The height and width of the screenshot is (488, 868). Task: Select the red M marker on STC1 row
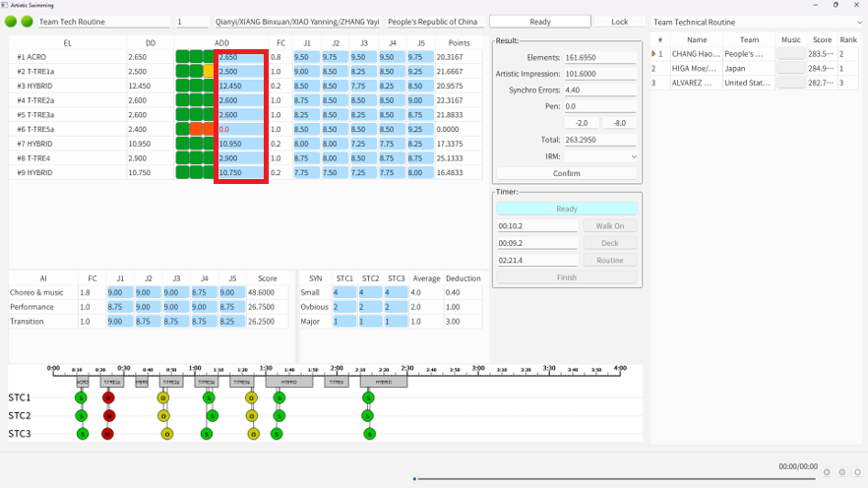pyautogui.click(x=108, y=397)
